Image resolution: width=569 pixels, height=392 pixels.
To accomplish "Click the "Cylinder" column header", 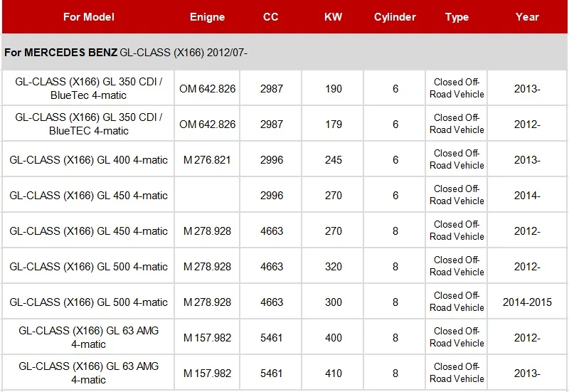I will (x=395, y=17).
